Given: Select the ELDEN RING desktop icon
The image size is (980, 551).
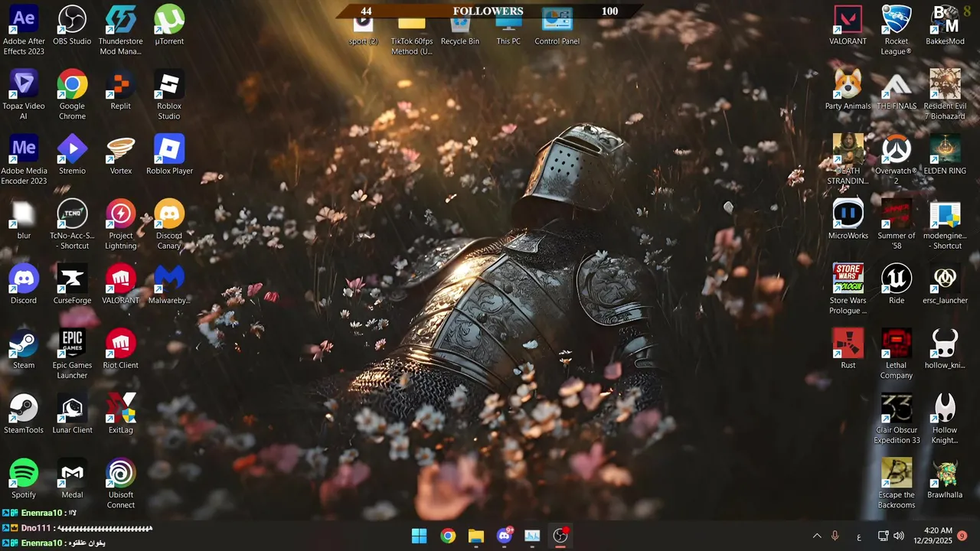Looking at the screenshot, I should pyautogui.click(x=945, y=155).
